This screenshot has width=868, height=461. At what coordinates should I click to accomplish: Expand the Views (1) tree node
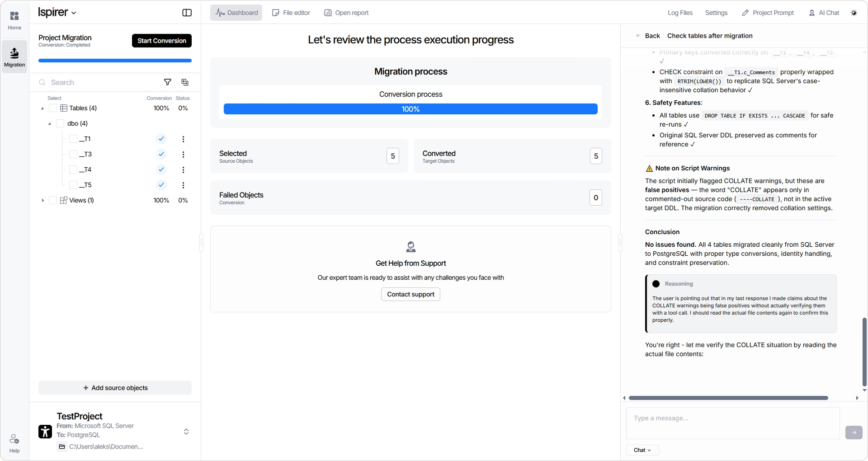[x=43, y=200]
